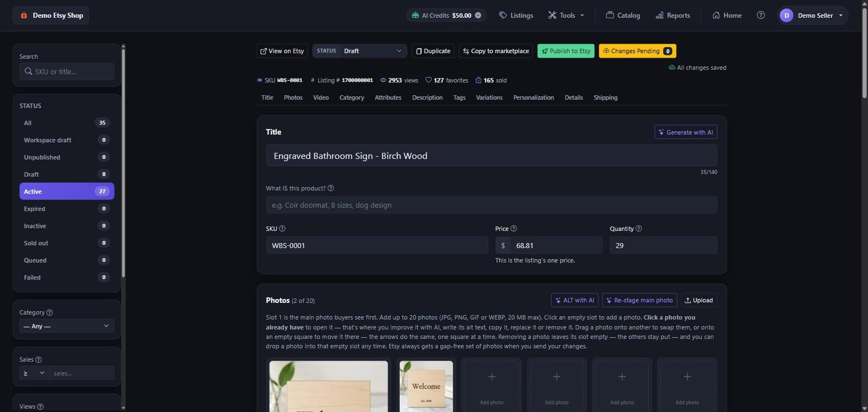The width and height of the screenshot is (868, 412).
Task: Open Listings in top navigation
Action: 516,16
